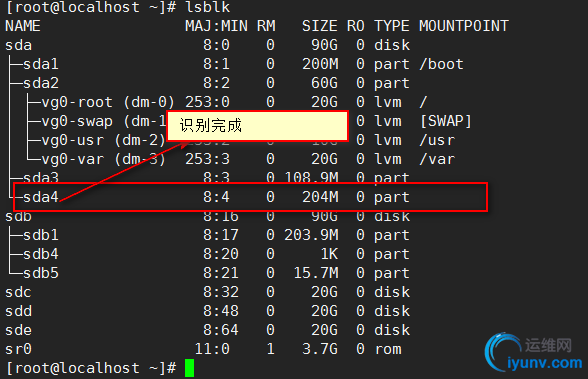
Task: Click the vg0-var (dm-3) entry
Action: click(104, 159)
